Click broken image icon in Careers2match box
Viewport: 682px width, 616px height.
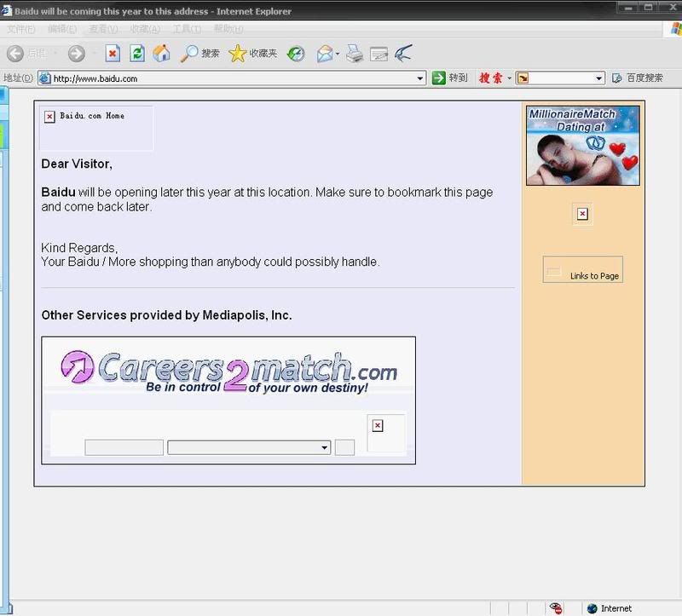(x=378, y=426)
